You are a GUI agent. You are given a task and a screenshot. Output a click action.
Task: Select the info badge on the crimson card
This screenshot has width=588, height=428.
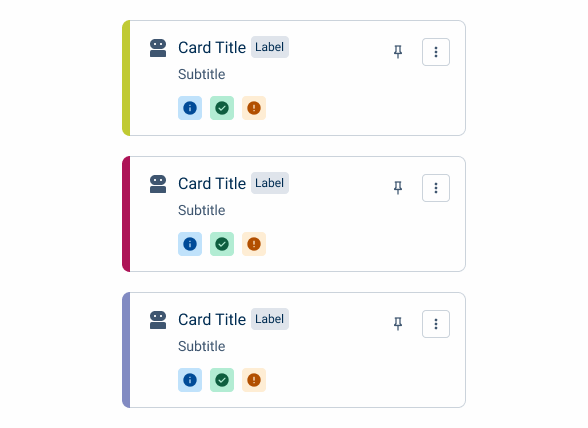(190, 244)
